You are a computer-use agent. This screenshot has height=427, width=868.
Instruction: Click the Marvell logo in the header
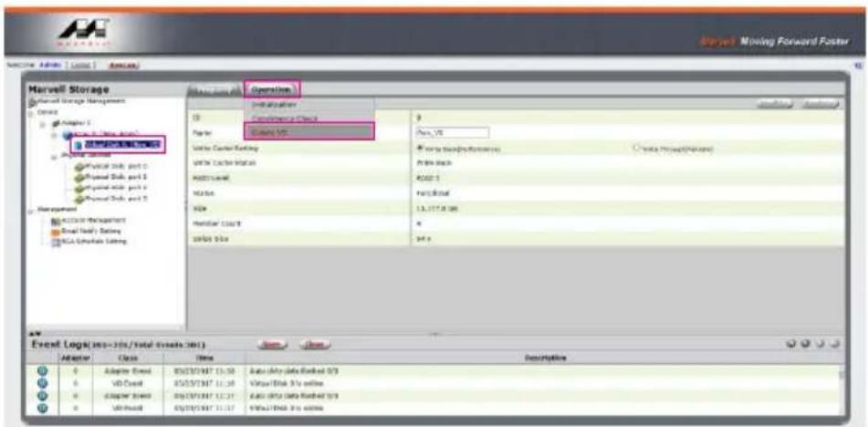pyautogui.click(x=83, y=33)
